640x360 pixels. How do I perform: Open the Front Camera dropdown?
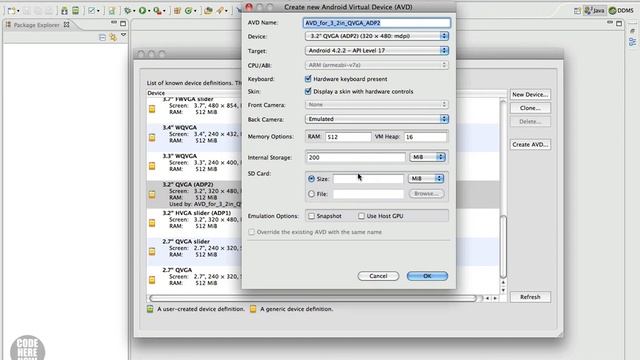click(x=376, y=104)
